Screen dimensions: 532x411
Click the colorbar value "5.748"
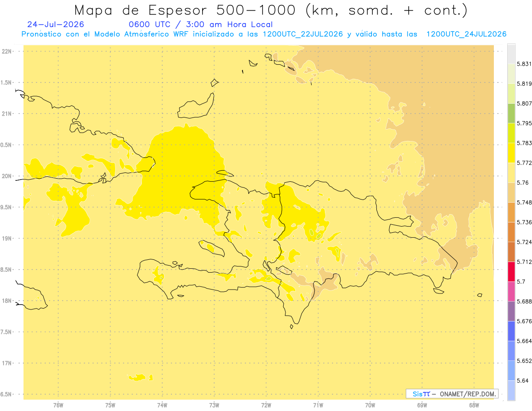[524, 202]
